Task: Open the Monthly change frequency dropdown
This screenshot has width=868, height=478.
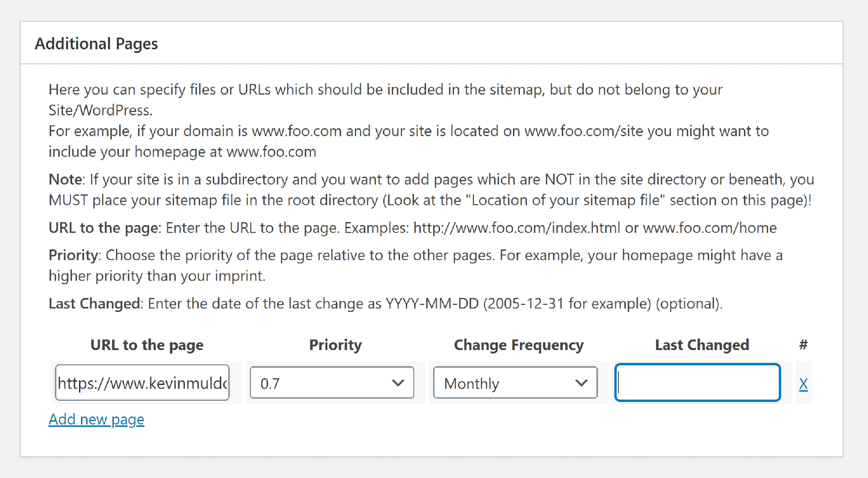Action: pos(515,383)
